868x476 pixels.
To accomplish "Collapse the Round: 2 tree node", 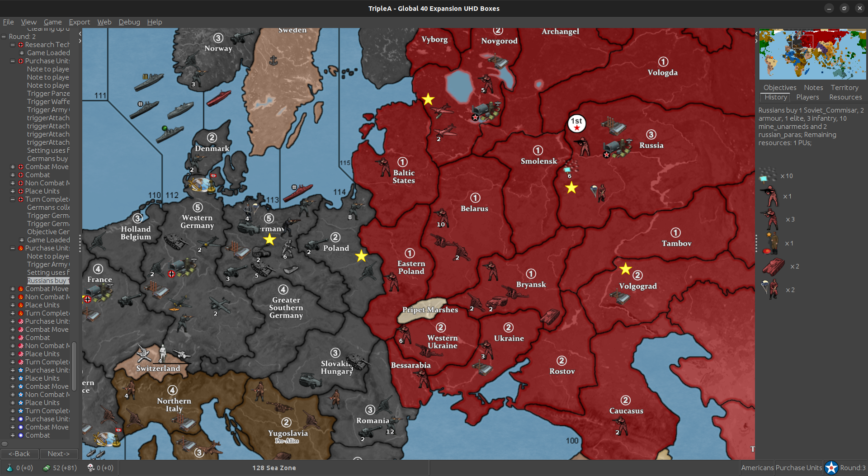I will click(4, 37).
